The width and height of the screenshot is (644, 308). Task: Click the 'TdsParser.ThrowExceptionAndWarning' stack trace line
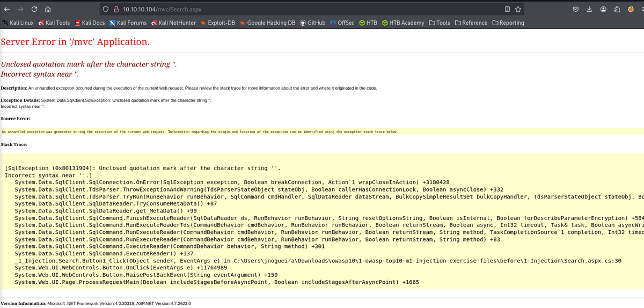point(259,189)
